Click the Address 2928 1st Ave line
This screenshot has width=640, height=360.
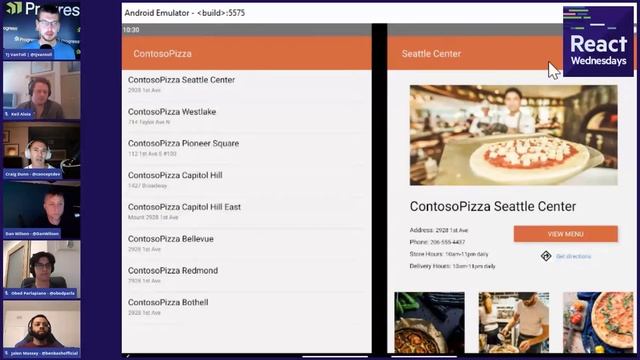coord(439,230)
